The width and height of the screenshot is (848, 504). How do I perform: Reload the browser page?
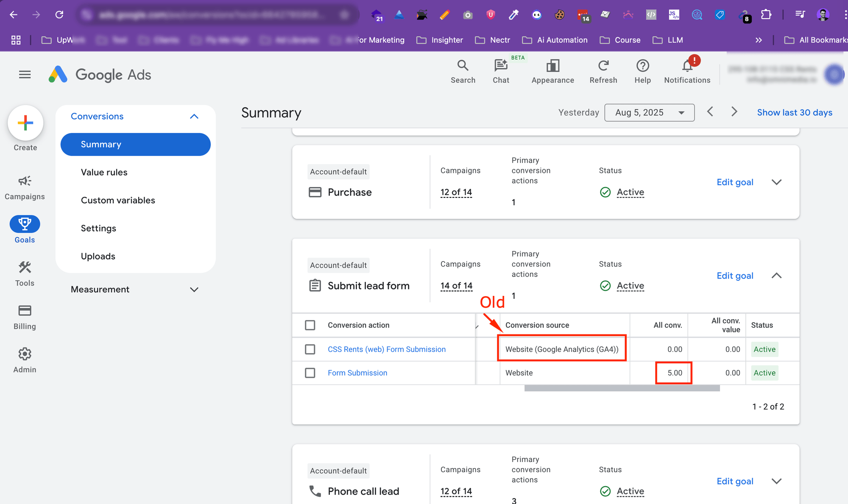coord(59,15)
